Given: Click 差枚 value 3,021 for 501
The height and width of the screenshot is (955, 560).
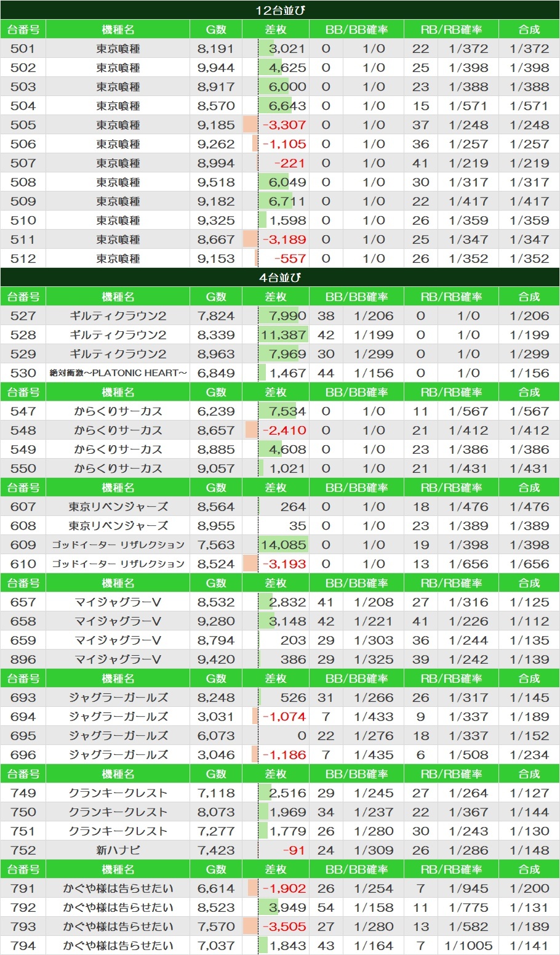Looking at the screenshot, I should (287, 49).
